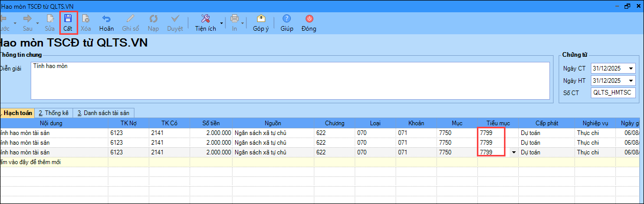Switch to the Hạch toán tab
This screenshot has width=644, height=204.
tap(17, 112)
